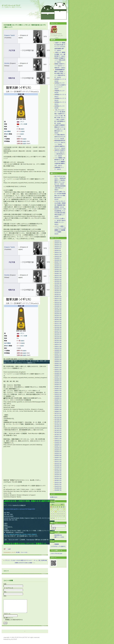Open the 白井秀征にそっくり!3 article
The width and height of the screenshot is (114, 644).
click(60, 99)
